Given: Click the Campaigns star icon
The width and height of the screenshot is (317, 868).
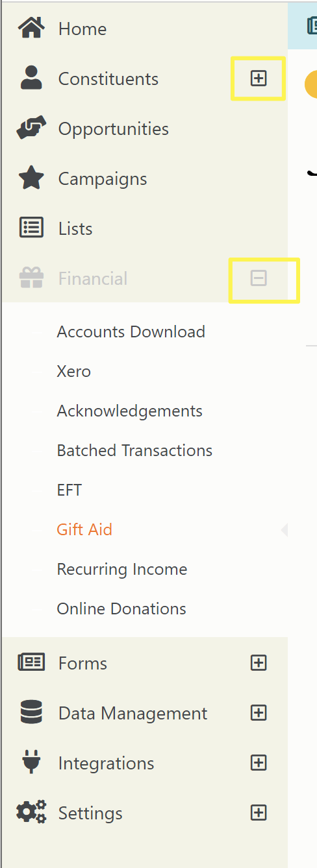Looking at the screenshot, I should 31,178.
